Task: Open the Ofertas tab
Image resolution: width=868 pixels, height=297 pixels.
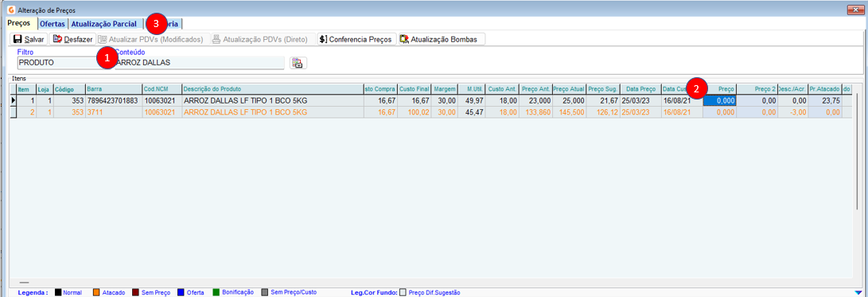Action: (53, 24)
